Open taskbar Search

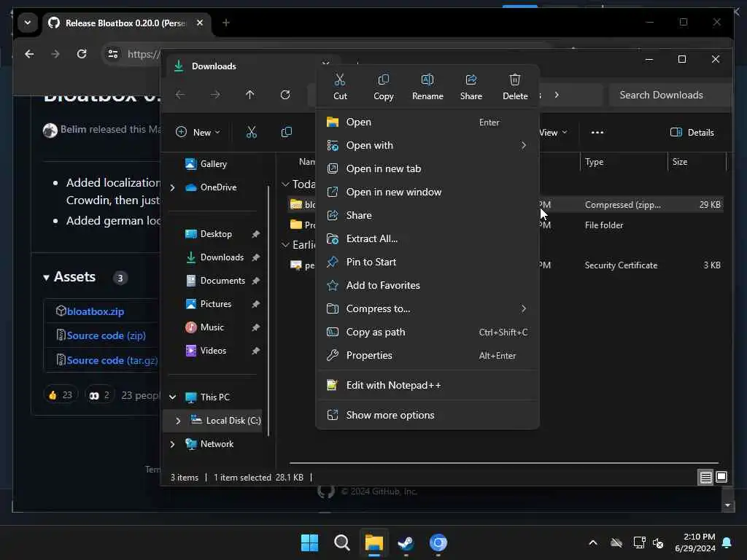click(341, 542)
